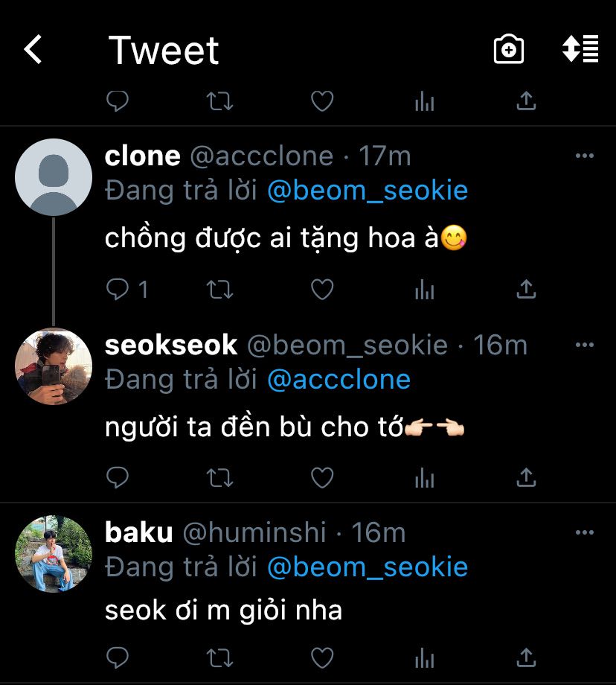616x685 pixels.
Task: Like seokseok's reply to @accclone
Action: click(321, 477)
